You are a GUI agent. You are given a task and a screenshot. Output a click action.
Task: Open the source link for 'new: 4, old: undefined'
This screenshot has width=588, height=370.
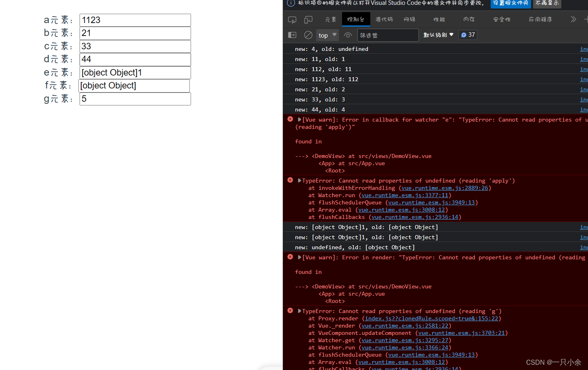pyautogui.click(x=584, y=49)
